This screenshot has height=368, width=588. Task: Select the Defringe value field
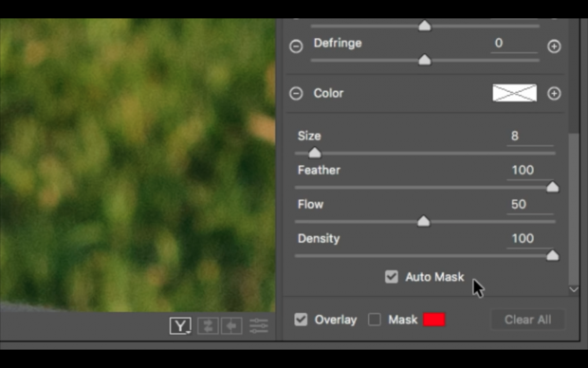point(514,44)
